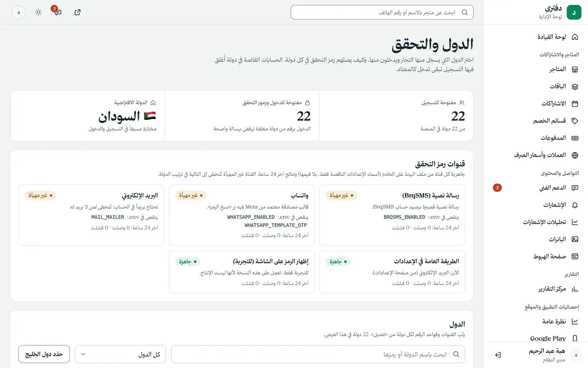Image resolution: width=588 pixels, height=368 pixels.
Task: Click the MAIL_MAILER env variable text
Action: (x=108, y=217)
